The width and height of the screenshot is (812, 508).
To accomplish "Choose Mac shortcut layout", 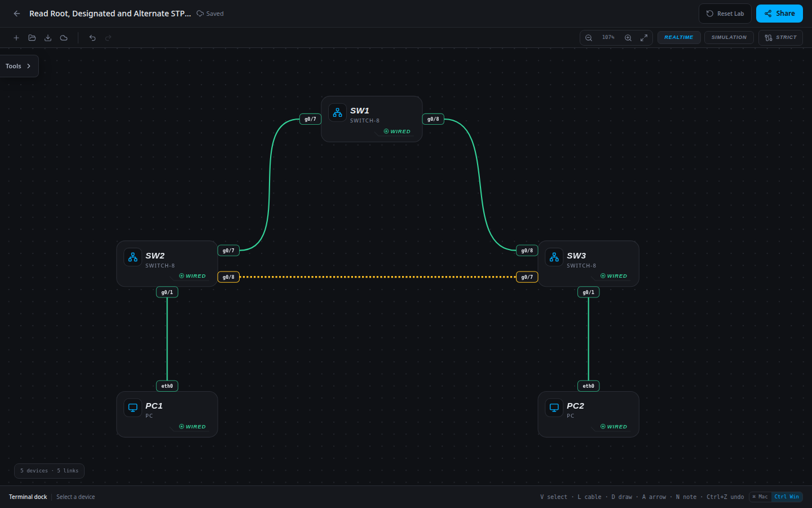I will [760, 497].
